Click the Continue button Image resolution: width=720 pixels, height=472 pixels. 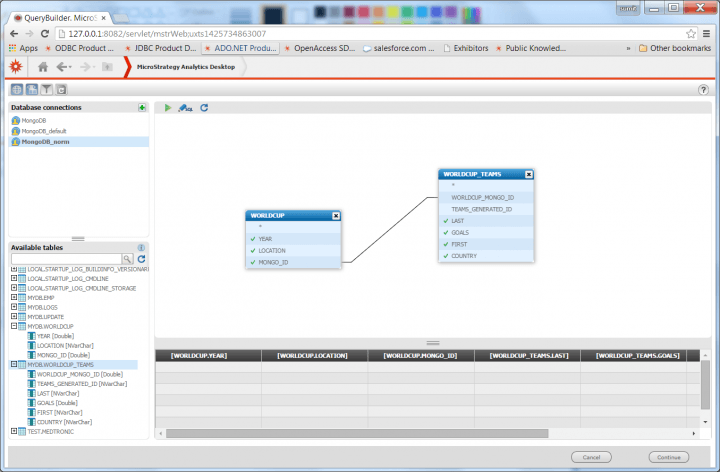669,457
